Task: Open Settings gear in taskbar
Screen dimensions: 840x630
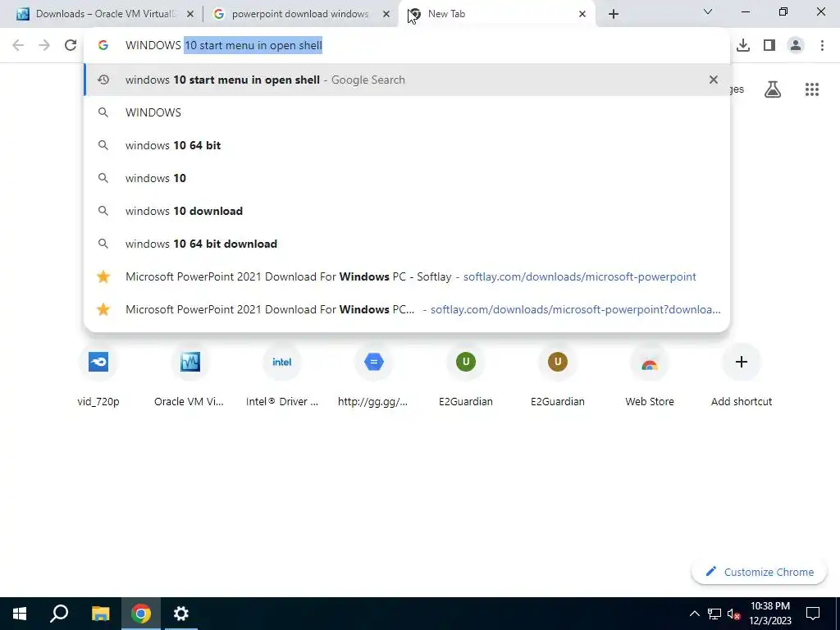Action: [181, 614]
